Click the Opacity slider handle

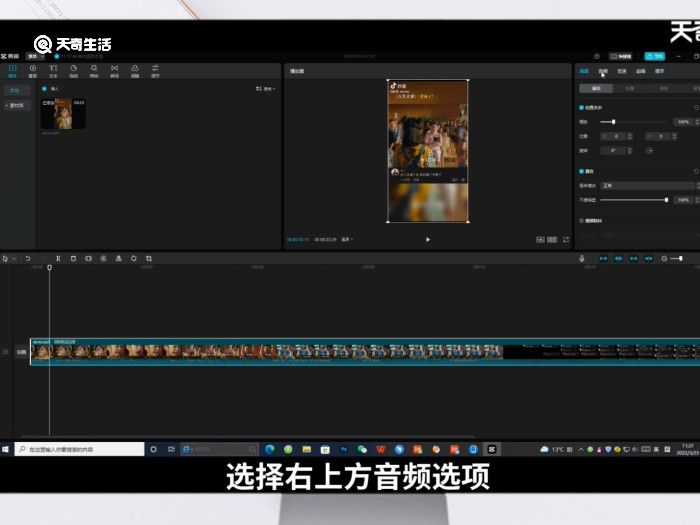coord(666,200)
